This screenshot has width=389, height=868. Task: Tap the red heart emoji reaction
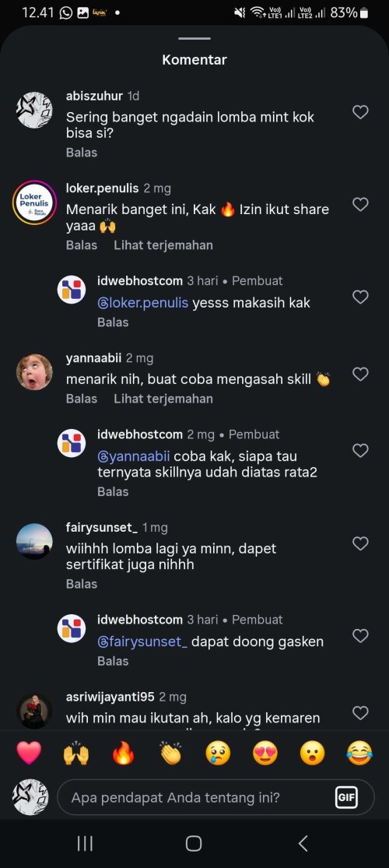[29, 753]
